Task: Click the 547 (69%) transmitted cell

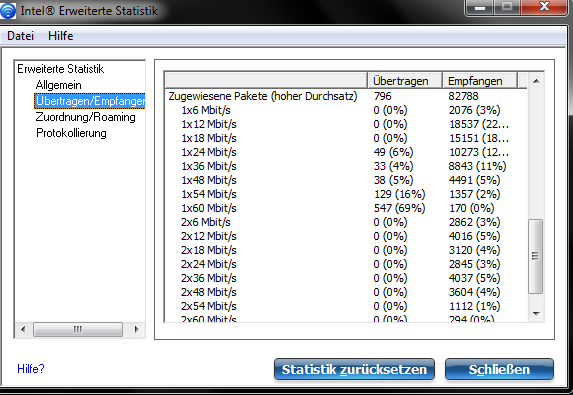Action: click(399, 208)
